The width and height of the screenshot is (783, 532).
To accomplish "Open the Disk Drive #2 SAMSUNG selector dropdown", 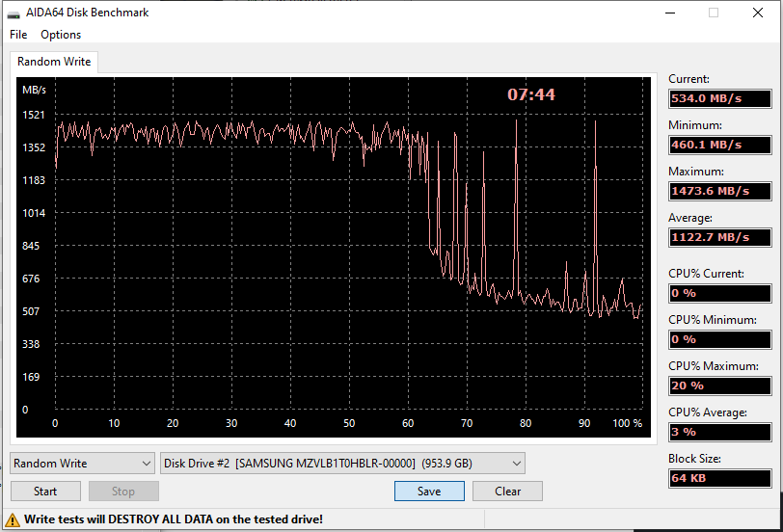I will pyautogui.click(x=342, y=464).
